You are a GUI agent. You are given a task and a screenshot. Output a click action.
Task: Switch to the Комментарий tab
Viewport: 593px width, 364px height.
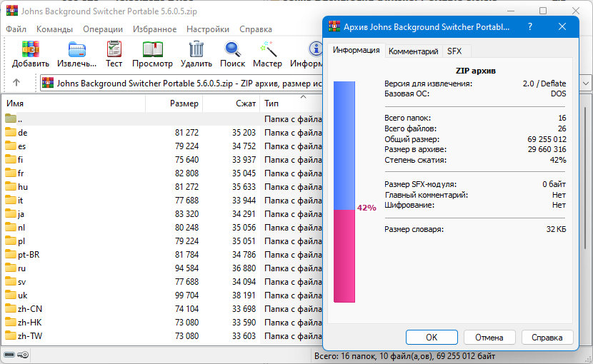413,51
